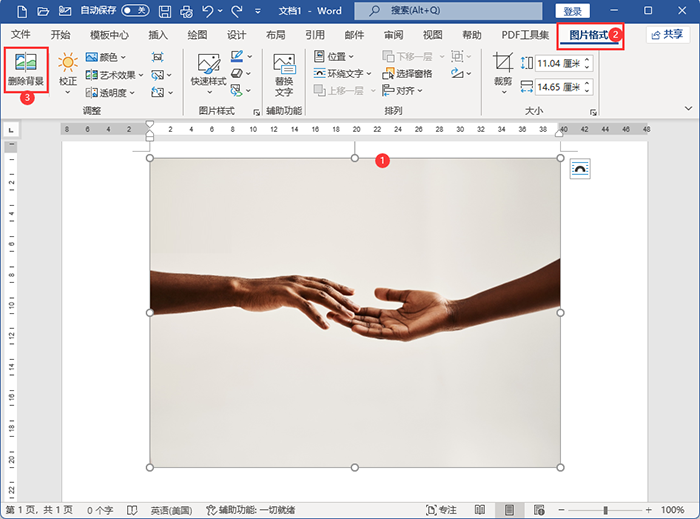
Task: Click the layout options icon beside image
Action: tap(580, 169)
